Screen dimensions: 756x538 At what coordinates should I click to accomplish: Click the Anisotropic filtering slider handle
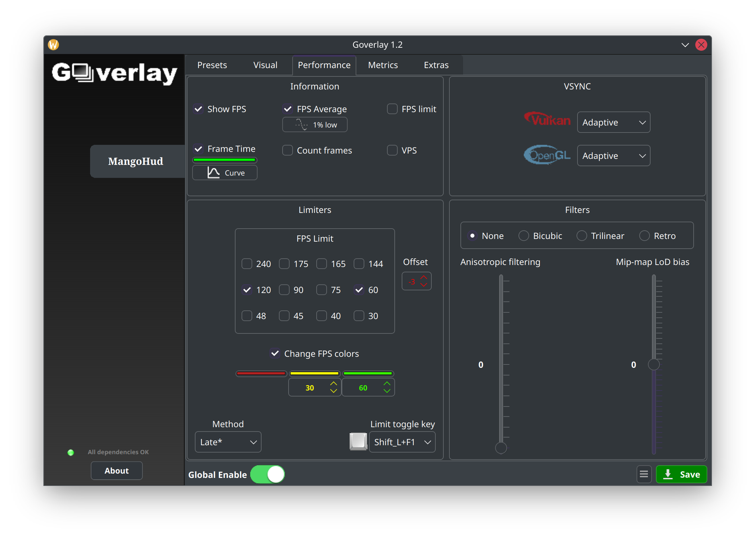(x=501, y=448)
